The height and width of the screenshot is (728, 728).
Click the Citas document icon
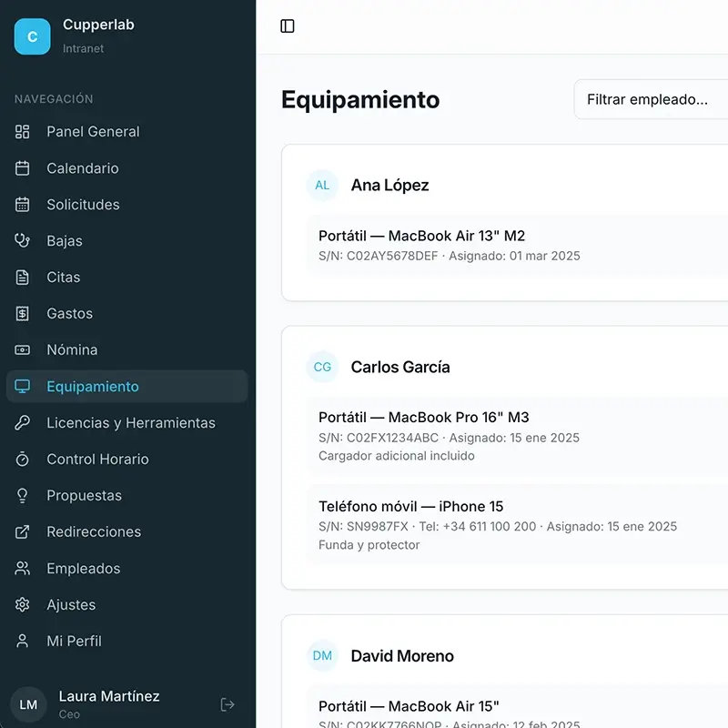point(22,278)
